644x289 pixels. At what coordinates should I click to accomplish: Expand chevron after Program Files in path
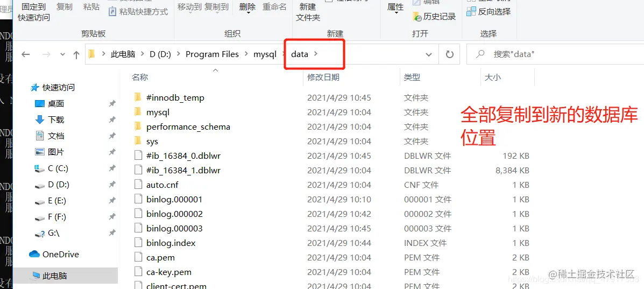[x=246, y=54]
